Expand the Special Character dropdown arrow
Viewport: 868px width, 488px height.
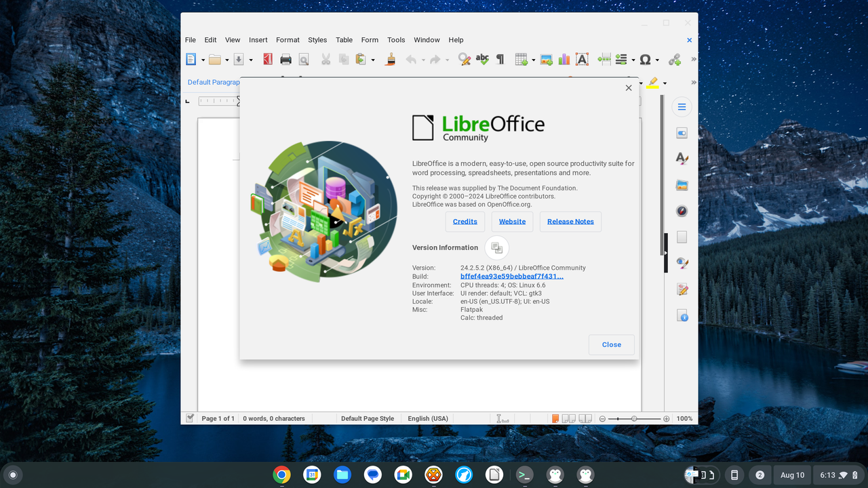pyautogui.click(x=657, y=60)
